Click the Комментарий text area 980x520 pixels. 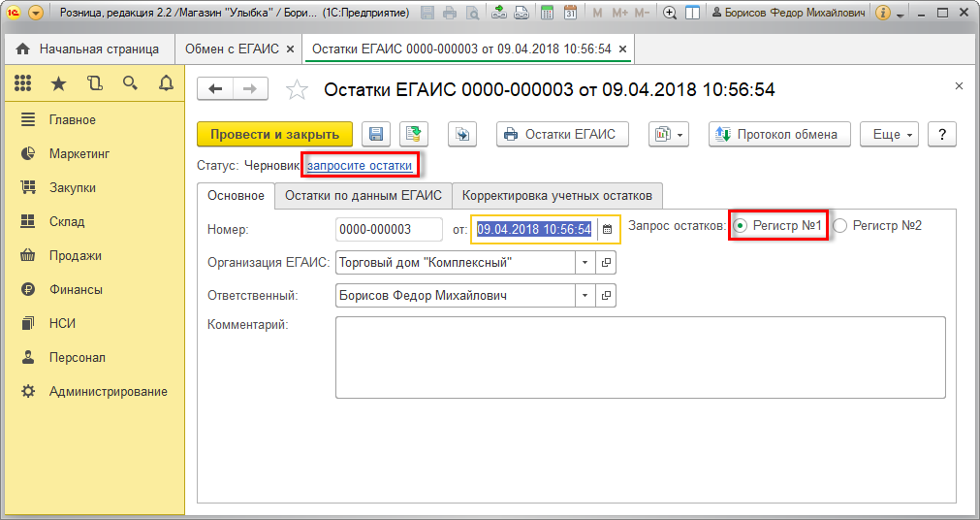point(641,357)
